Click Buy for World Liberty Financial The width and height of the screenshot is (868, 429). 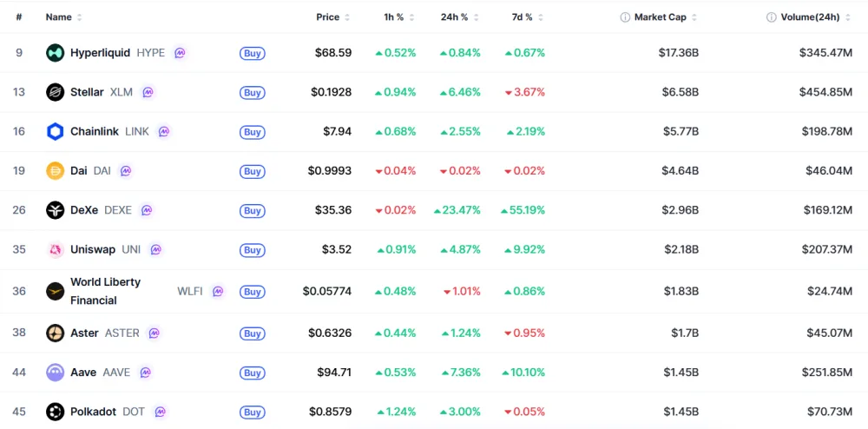click(253, 292)
